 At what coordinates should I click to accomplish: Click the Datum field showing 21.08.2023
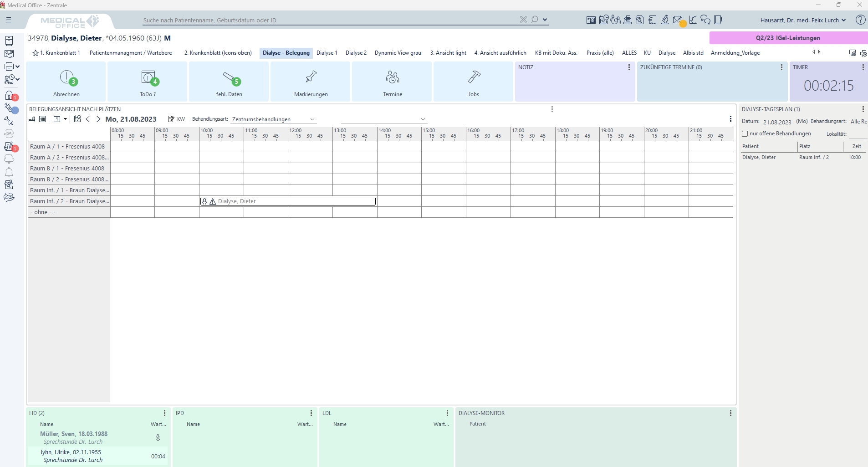[x=777, y=122]
